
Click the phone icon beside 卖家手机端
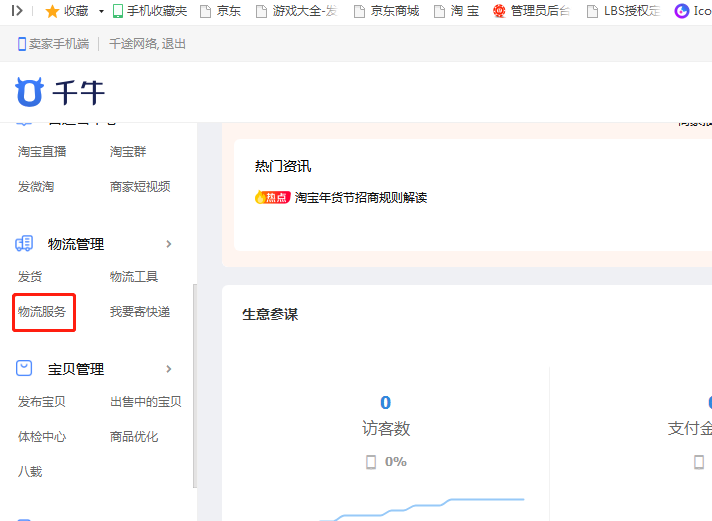click(x=22, y=44)
